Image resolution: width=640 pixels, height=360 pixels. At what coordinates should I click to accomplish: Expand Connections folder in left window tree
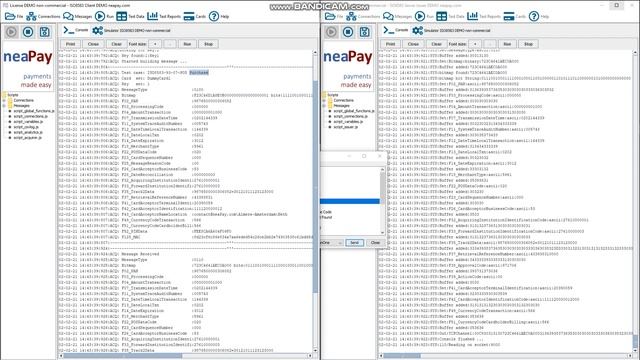point(4,100)
